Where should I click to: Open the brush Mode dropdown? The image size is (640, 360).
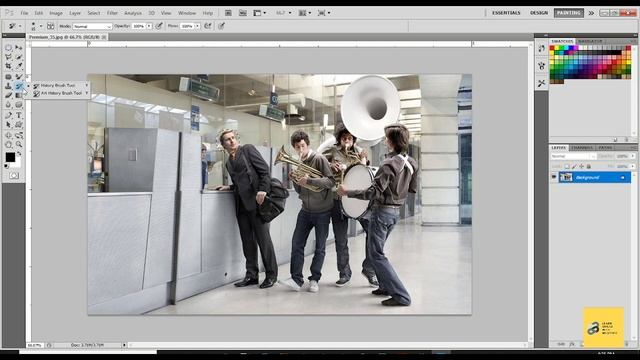coord(92,26)
